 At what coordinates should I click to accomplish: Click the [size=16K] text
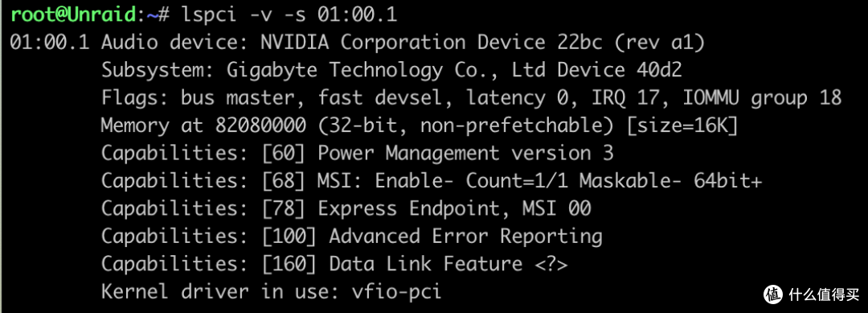click(682, 126)
